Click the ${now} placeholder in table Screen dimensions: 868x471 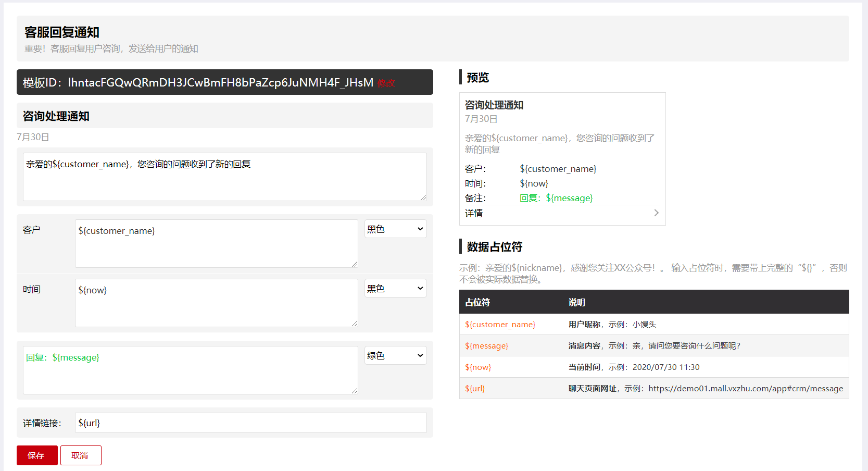(477, 367)
